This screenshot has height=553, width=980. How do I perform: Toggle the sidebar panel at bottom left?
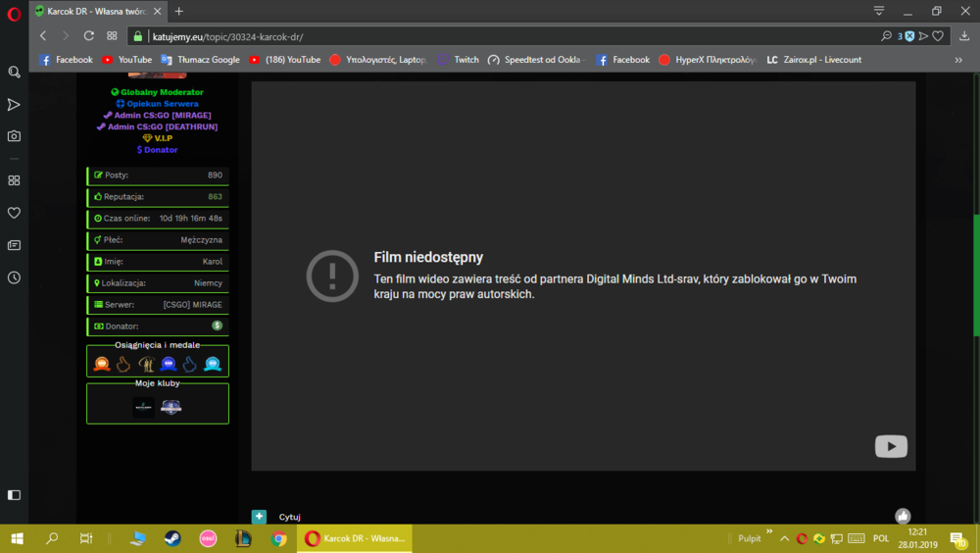(14, 495)
